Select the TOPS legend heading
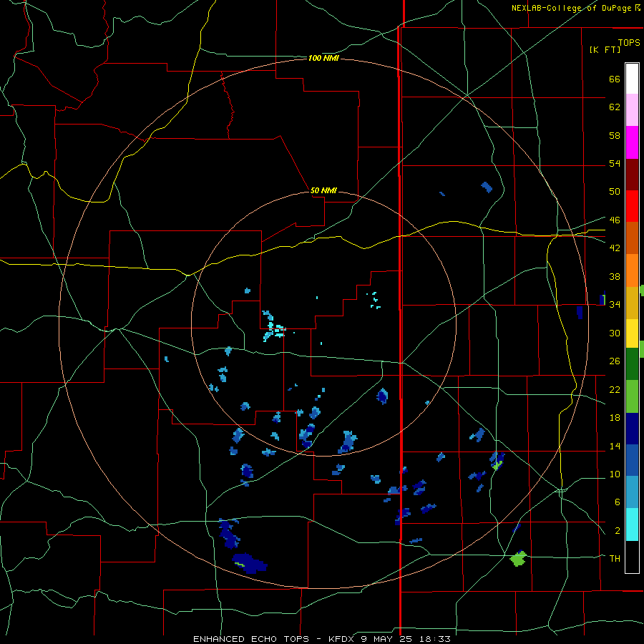The image size is (644, 644). pyautogui.click(x=629, y=42)
